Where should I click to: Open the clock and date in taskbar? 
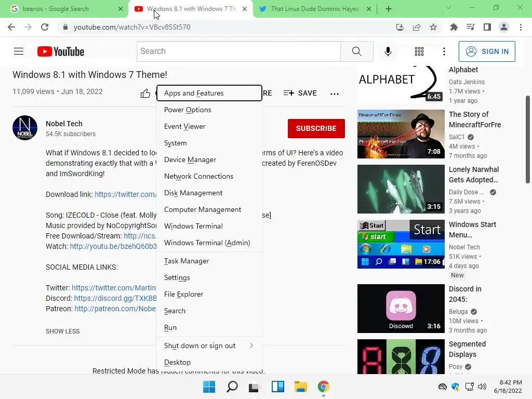(508, 387)
